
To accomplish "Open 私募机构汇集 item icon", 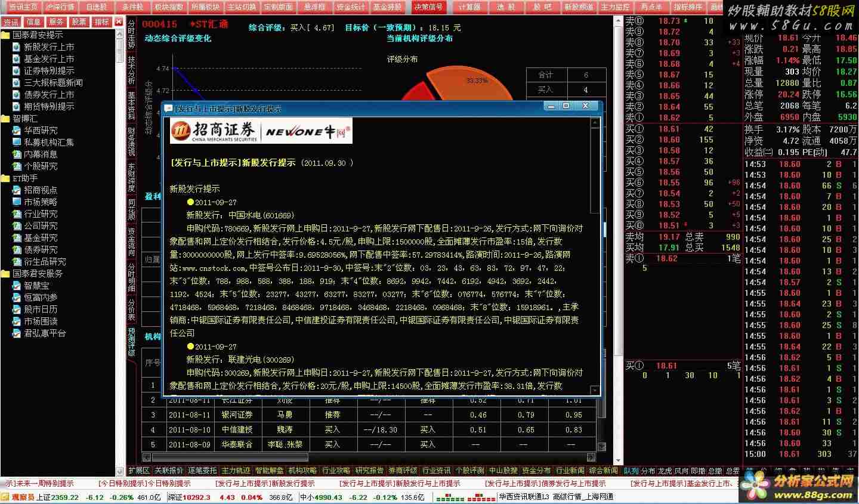I will [x=17, y=143].
